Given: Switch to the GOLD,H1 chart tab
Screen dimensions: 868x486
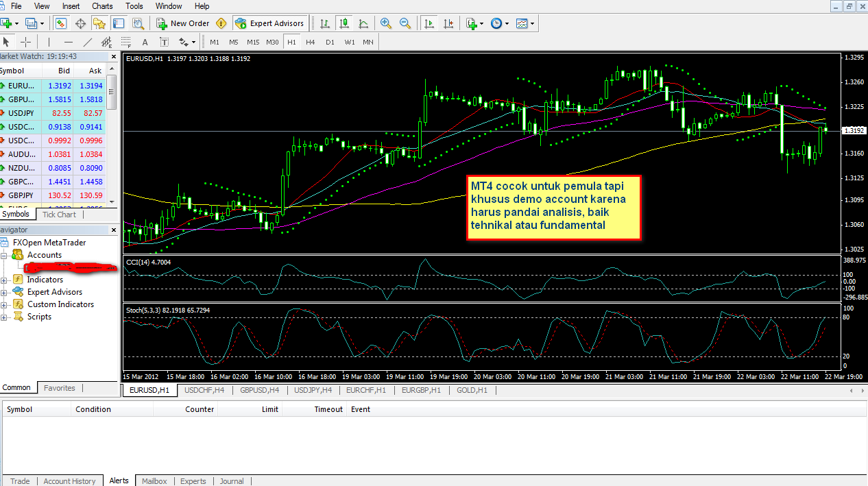Looking at the screenshot, I should (472, 390).
